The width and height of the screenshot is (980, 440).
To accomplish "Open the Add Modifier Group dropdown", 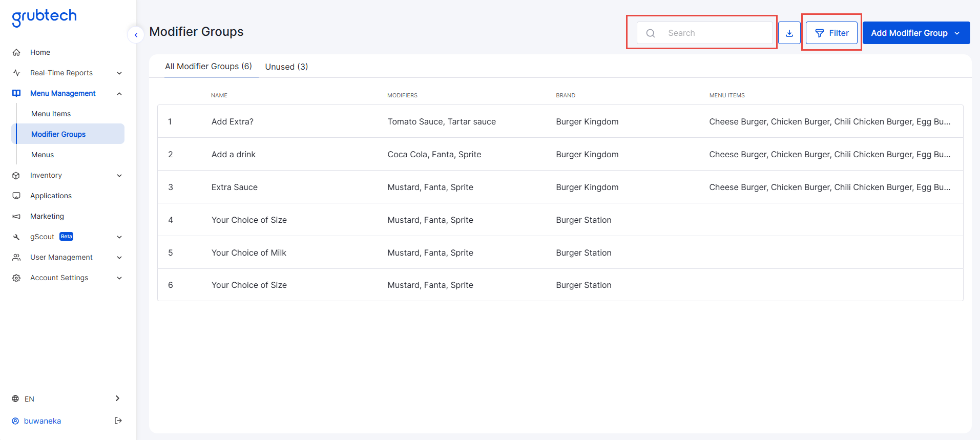I will click(916, 33).
